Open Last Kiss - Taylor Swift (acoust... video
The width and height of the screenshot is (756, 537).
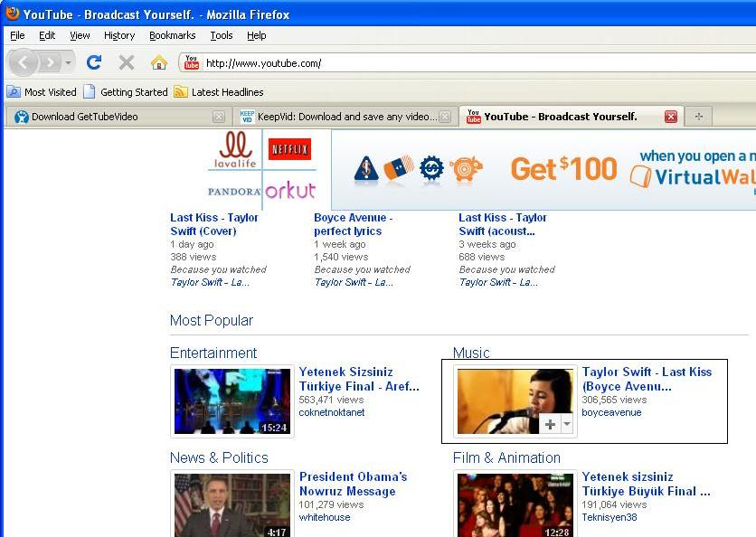[503, 224]
